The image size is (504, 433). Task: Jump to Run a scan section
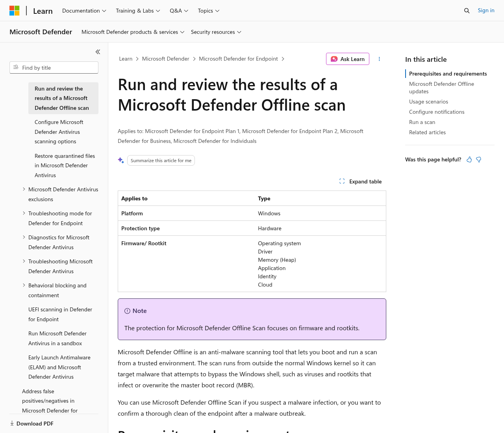(x=422, y=122)
